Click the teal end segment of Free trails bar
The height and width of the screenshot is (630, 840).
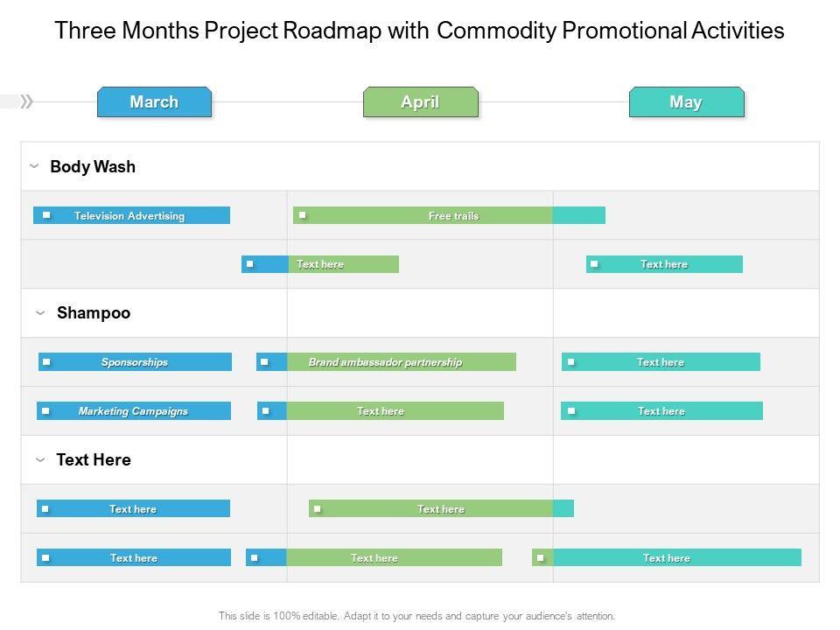[x=578, y=215]
